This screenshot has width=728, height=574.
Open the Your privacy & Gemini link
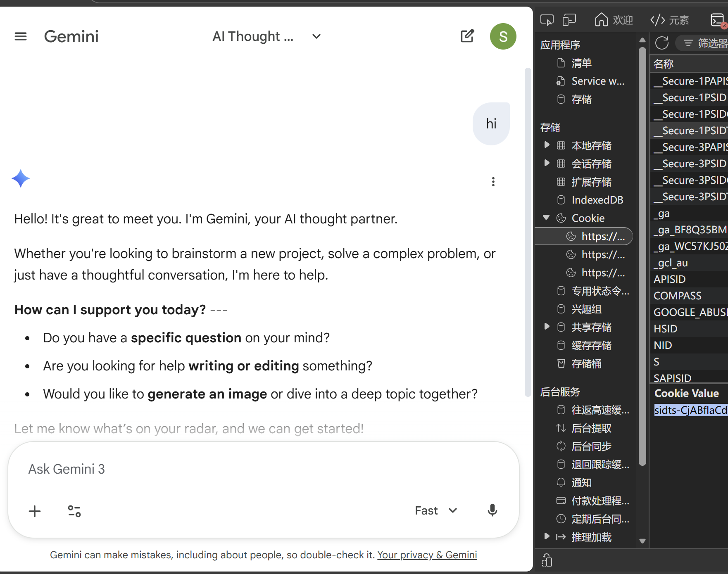[x=427, y=555]
